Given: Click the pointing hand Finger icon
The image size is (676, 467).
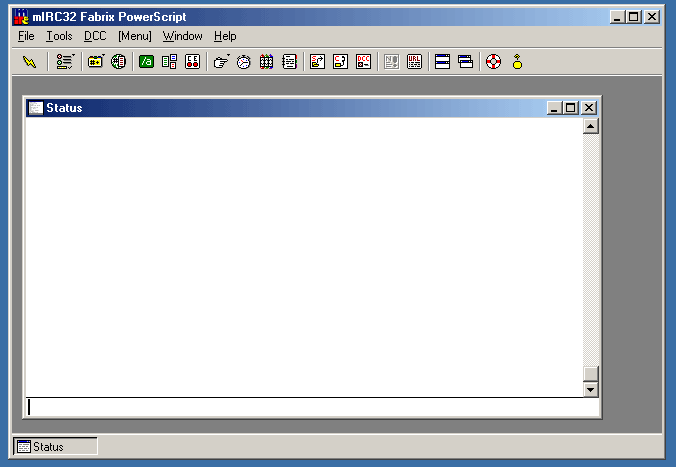Looking at the screenshot, I should pos(221,62).
